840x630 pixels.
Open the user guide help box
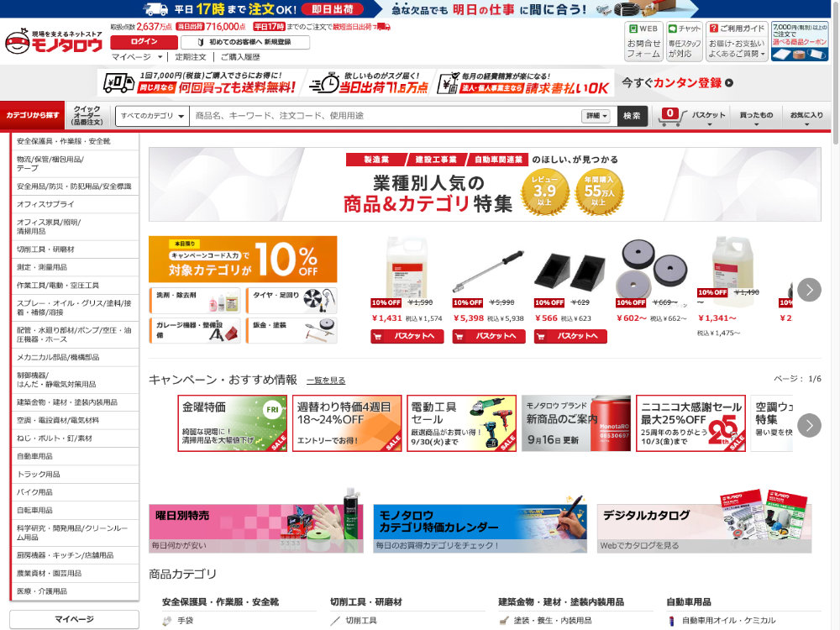point(736,42)
